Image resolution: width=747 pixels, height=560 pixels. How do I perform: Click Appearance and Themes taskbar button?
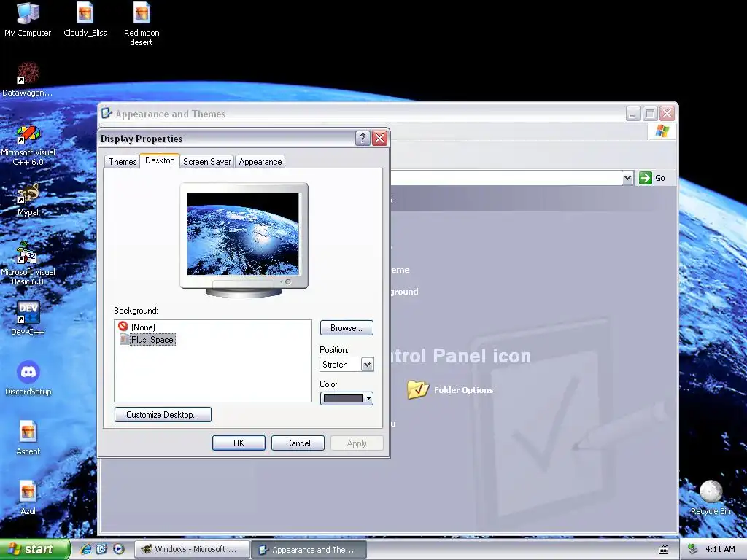tap(309, 549)
